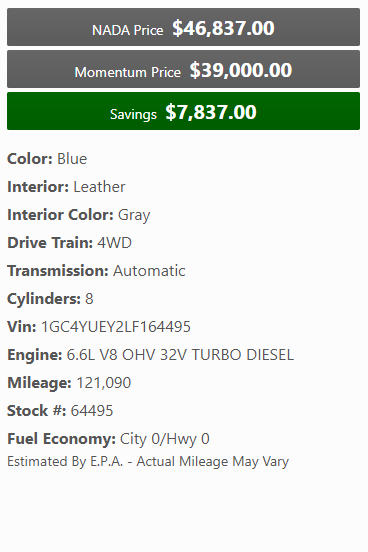
Task: Click the $39,000.00 Momentum price amount
Action: click(241, 70)
